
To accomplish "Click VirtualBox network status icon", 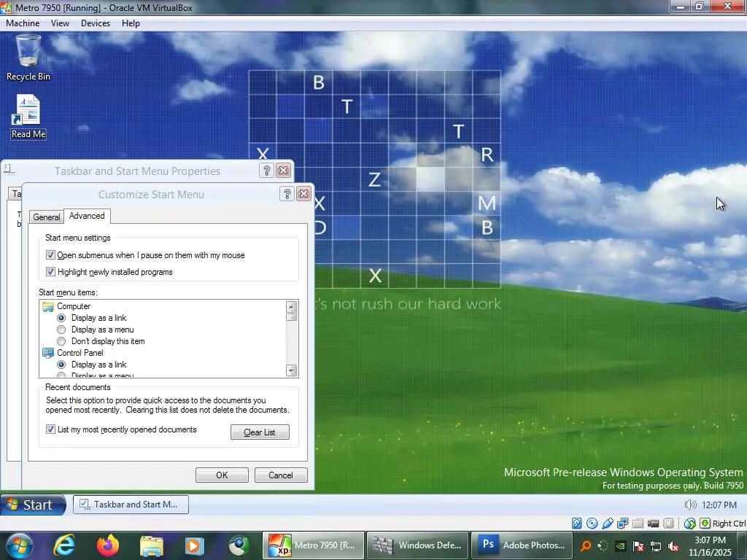I will point(623,524).
